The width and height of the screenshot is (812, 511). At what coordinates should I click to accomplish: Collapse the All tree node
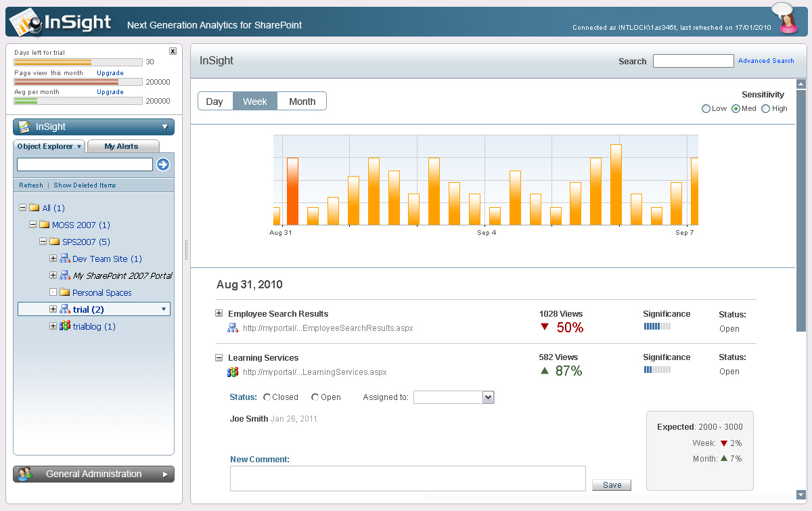23,208
